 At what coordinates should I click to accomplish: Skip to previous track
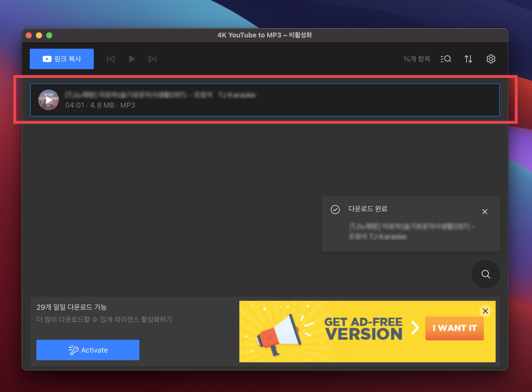tap(111, 59)
